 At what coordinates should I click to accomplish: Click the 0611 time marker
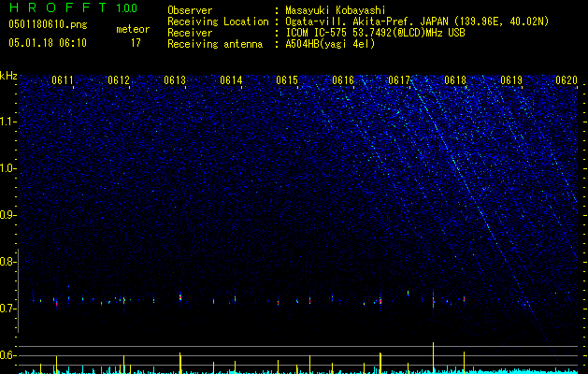pyautogui.click(x=63, y=80)
